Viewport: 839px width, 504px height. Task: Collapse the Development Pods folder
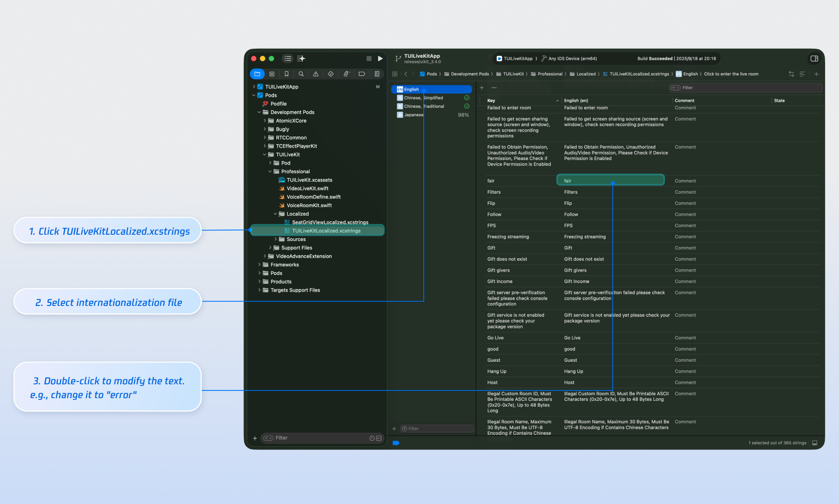tap(259, 113)
